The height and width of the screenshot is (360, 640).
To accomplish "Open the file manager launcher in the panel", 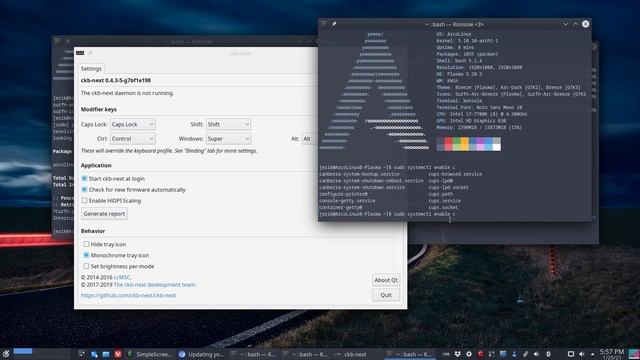I will click(x=106, y=354).
